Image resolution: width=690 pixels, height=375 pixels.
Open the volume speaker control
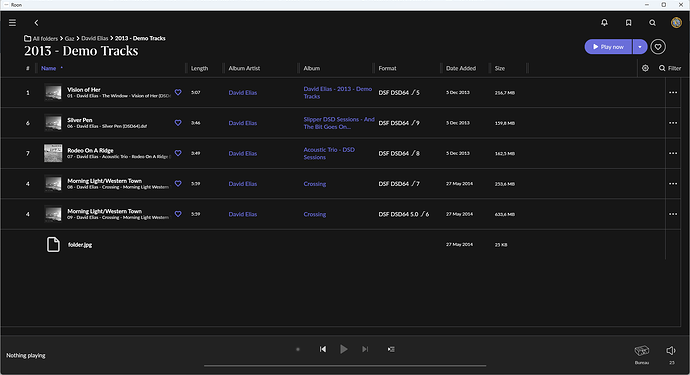click(671, 350)
